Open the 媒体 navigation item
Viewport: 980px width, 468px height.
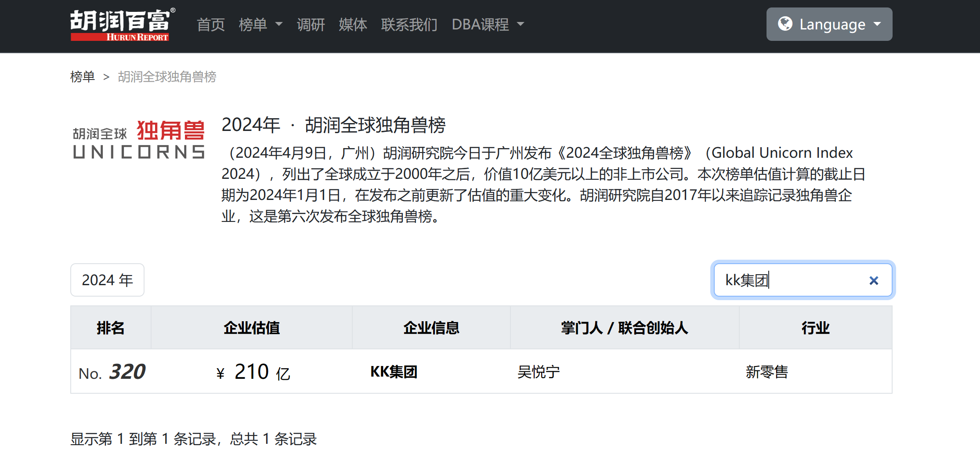(353, 25)
